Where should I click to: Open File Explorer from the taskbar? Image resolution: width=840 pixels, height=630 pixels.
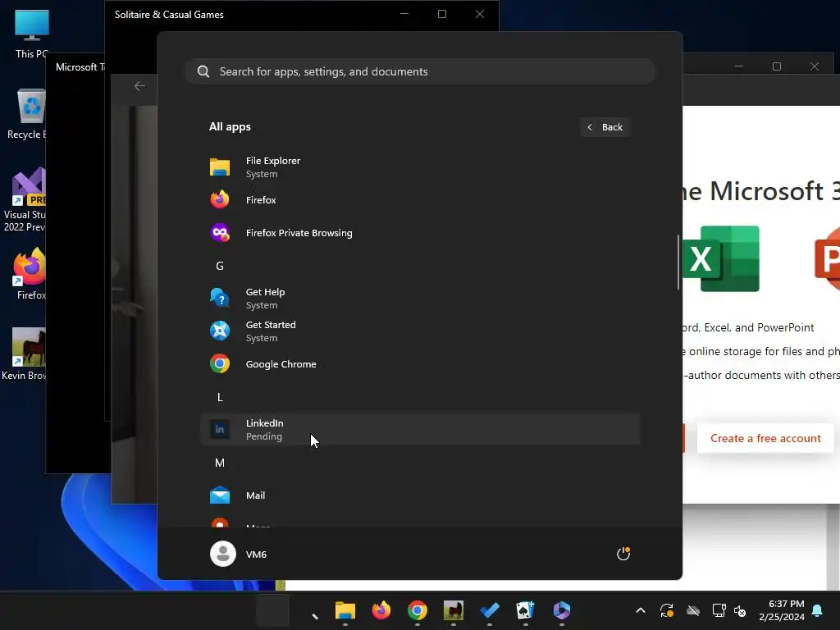tap(345, 610)
